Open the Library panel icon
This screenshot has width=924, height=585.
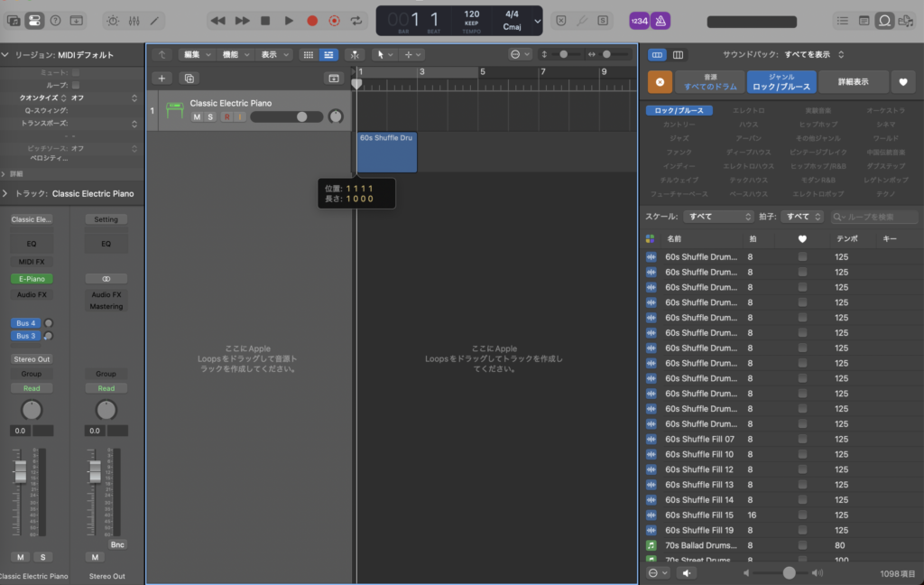click(x=14, y=19)
